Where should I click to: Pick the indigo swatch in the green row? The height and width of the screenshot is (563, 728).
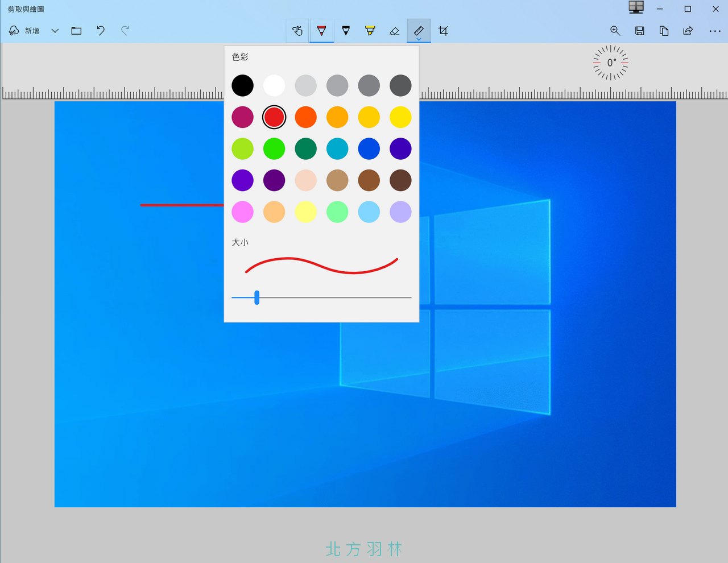400,148
